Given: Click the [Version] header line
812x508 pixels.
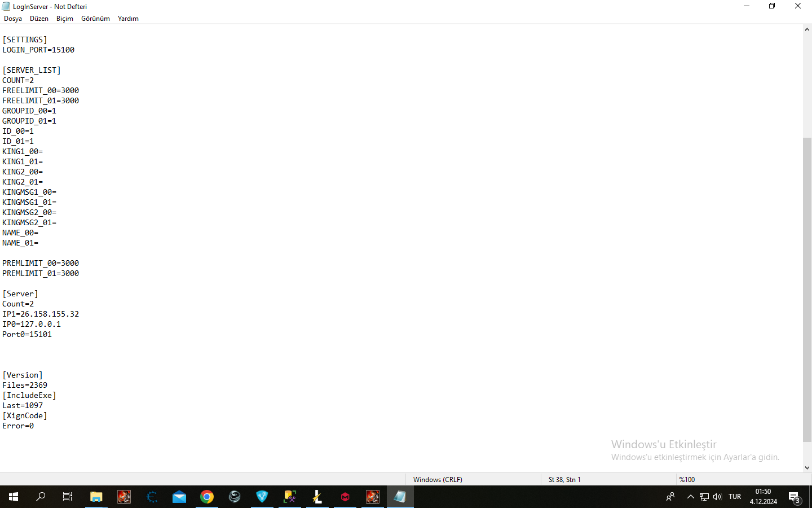Looking at the screenshot, I should click(x=23, y=375).
